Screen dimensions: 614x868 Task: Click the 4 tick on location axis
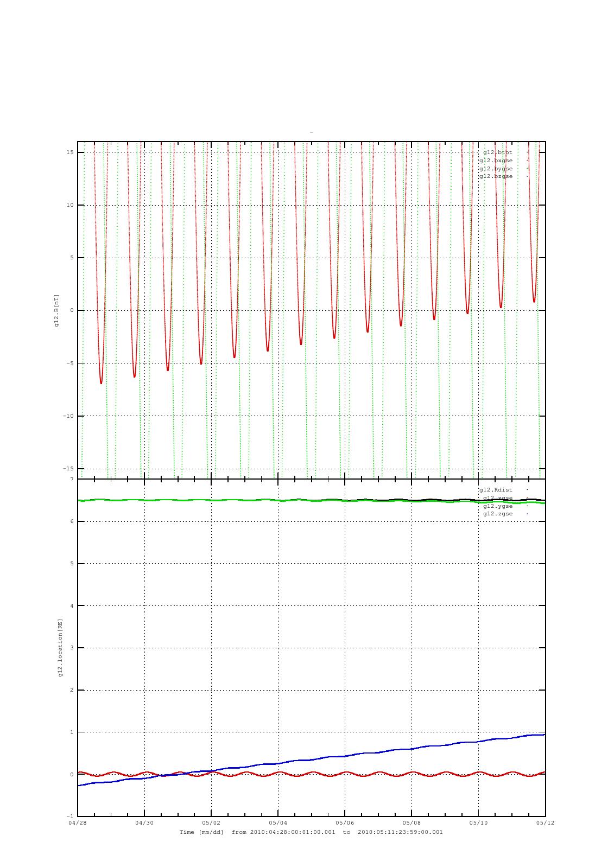[72, 606]
